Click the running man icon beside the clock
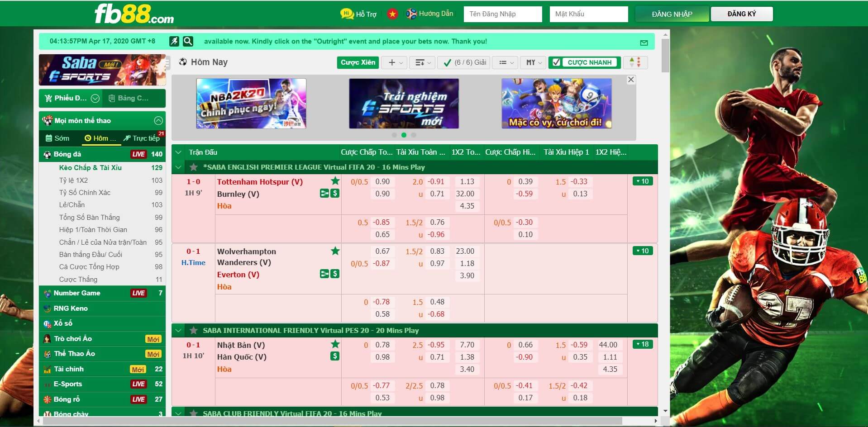 click(x=174, y=41)
